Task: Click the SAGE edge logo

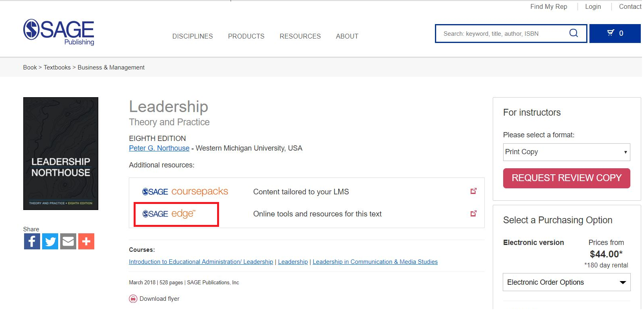Action: click(x=169, y=214)
